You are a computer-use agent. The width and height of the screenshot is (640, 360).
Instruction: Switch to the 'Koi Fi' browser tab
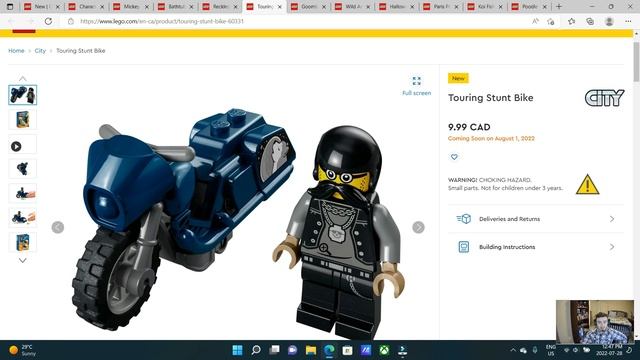tap(485, 7)
